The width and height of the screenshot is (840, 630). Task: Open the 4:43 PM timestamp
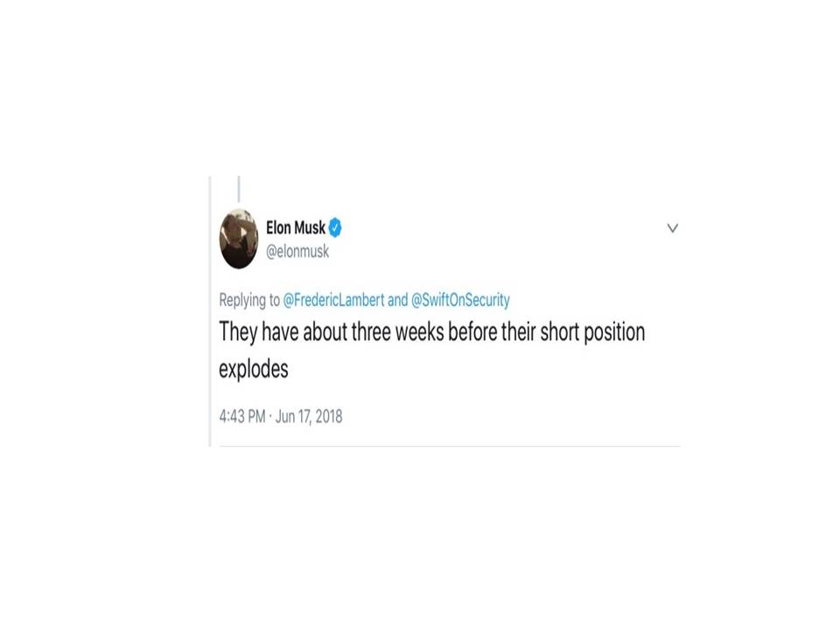click(x=242, y=416)
